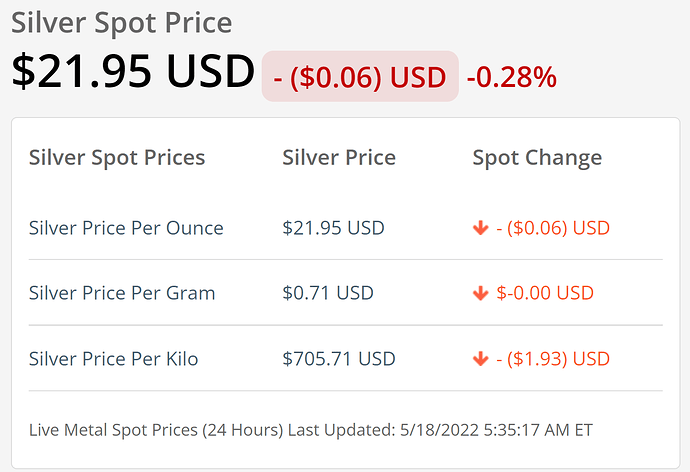Click the $705.71 USD kilo price cell

tap(339, 359)
